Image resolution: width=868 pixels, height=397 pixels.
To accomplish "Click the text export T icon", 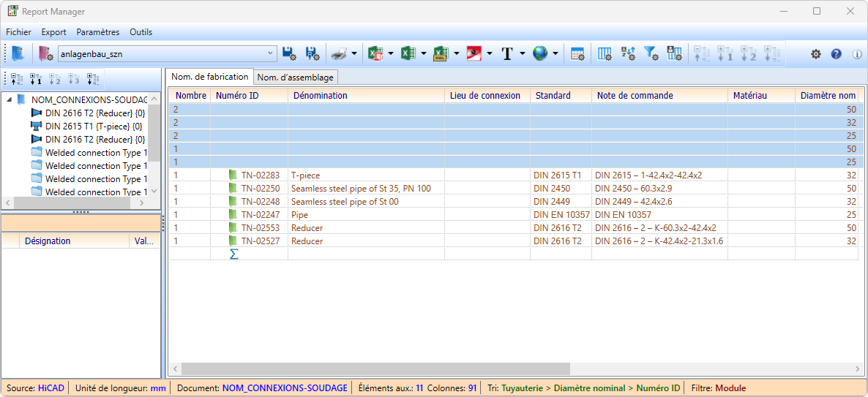I will click(507, 53).
